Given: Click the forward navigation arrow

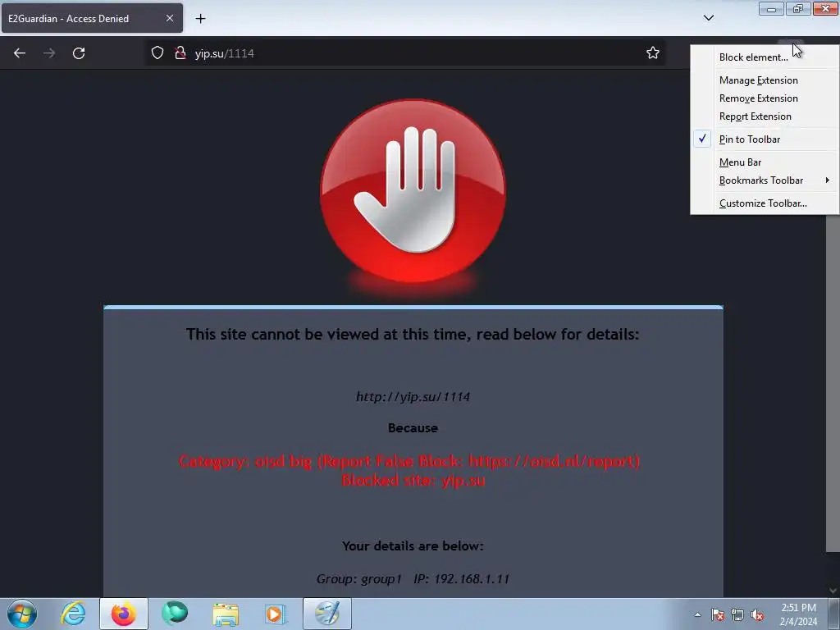Looking at the screenshot, I should pyautogui.click(x=49, y=53).
